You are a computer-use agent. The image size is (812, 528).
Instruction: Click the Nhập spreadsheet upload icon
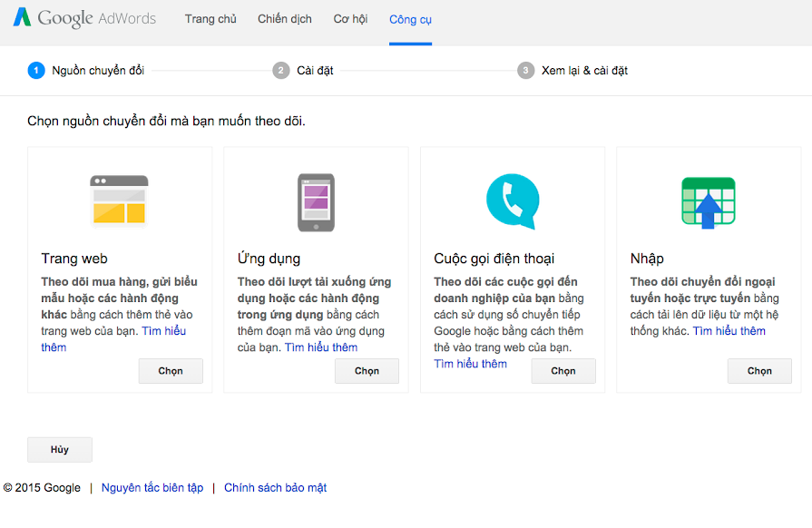(x=709, y=200)
